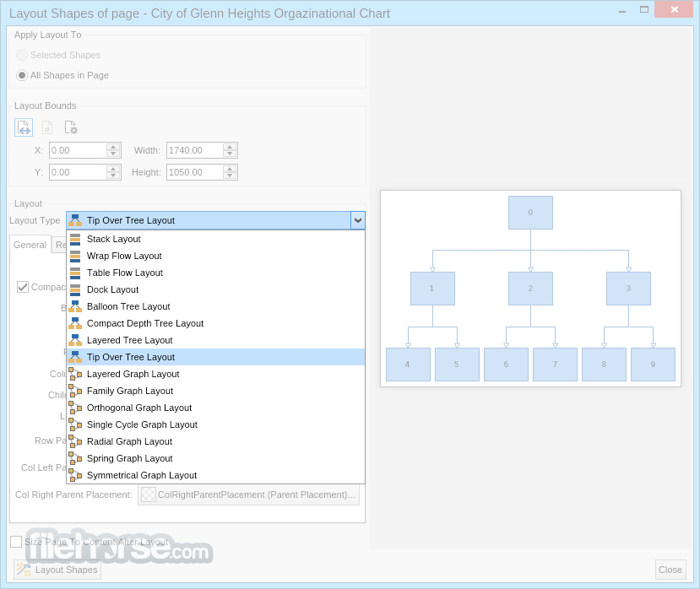The image size is (700, 589).
Task: Click the fit-to-content layout bounds icon
Action: 24,127
